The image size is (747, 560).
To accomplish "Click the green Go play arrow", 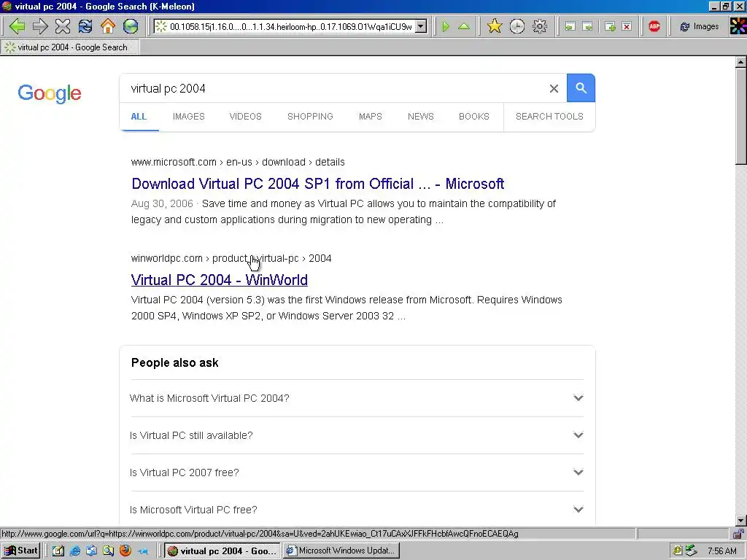I will click(x=446, y=26).
